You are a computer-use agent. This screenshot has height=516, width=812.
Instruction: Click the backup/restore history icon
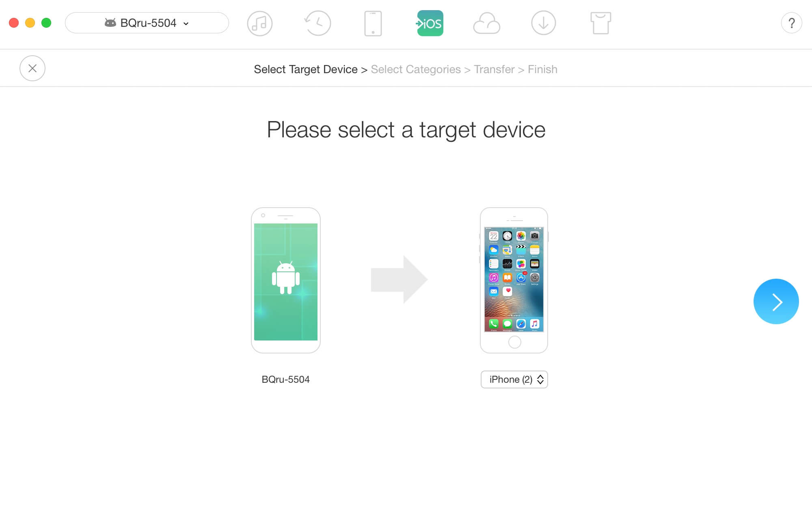pyautogui.click(x=317, y=23)
